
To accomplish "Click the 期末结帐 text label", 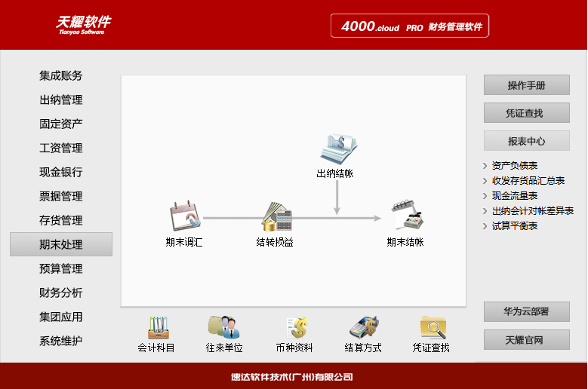I will coord(405,242).
